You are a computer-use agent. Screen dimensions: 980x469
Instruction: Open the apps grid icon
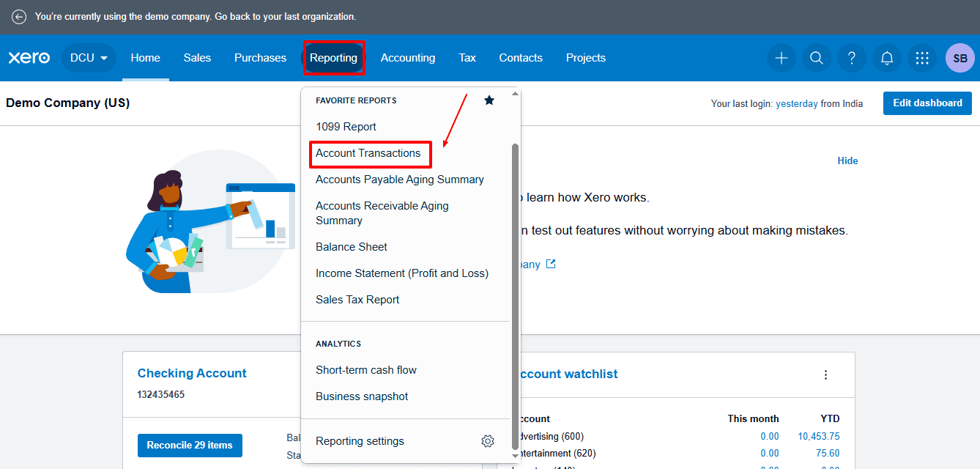pos(922,58)
